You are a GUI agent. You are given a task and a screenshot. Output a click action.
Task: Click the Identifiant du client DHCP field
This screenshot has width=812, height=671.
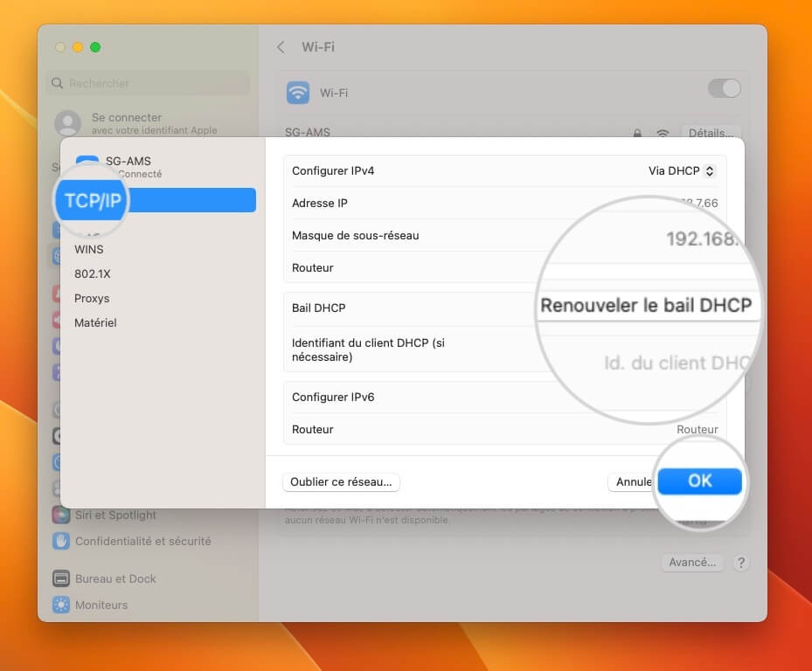(x=676, y=363)
